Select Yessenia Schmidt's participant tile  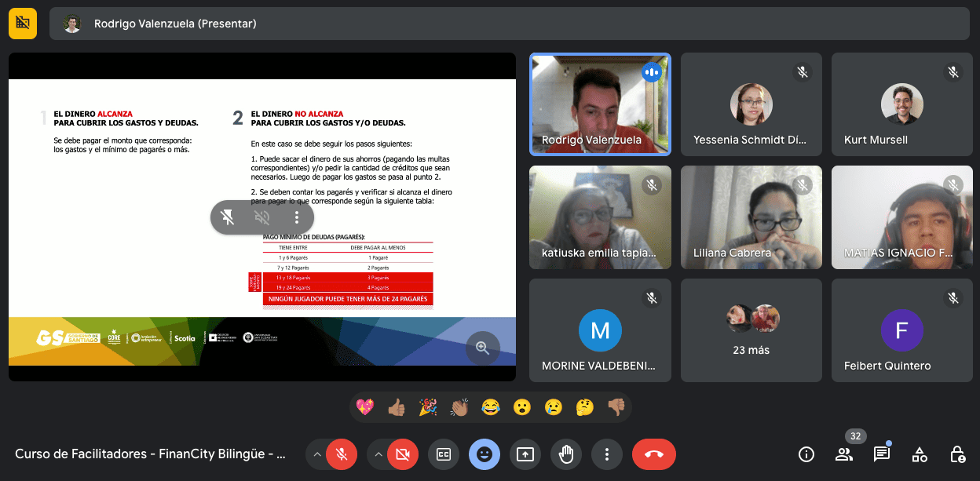751,104
